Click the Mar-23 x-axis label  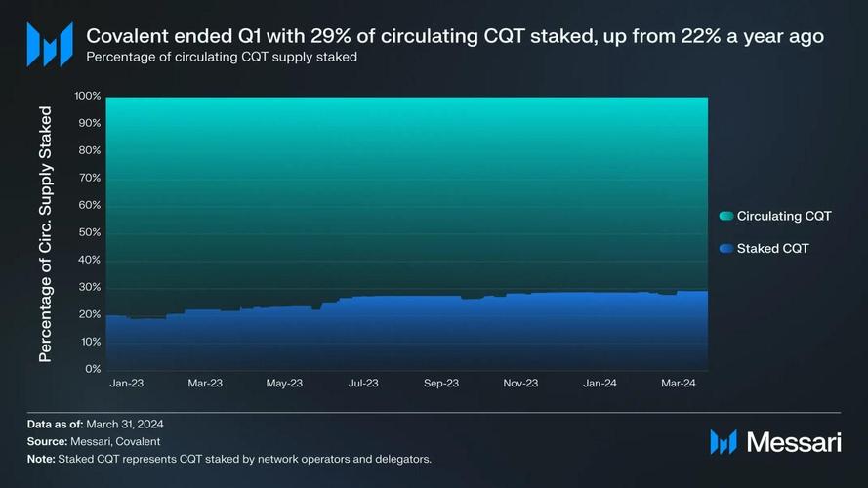205,383
